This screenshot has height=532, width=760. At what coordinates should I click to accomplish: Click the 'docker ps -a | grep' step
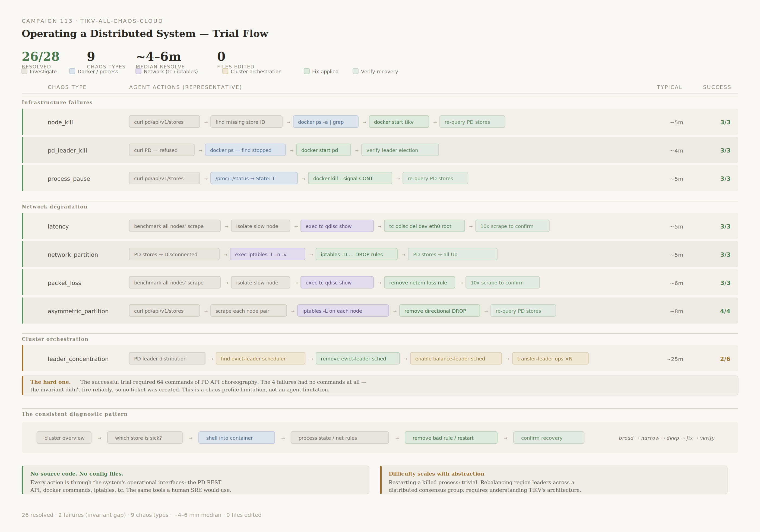point(325,122)
